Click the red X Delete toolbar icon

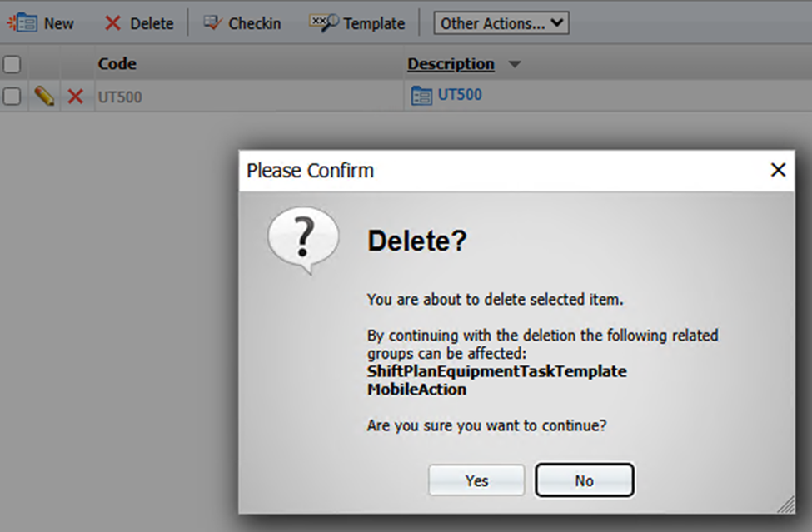tap(112, 23)
